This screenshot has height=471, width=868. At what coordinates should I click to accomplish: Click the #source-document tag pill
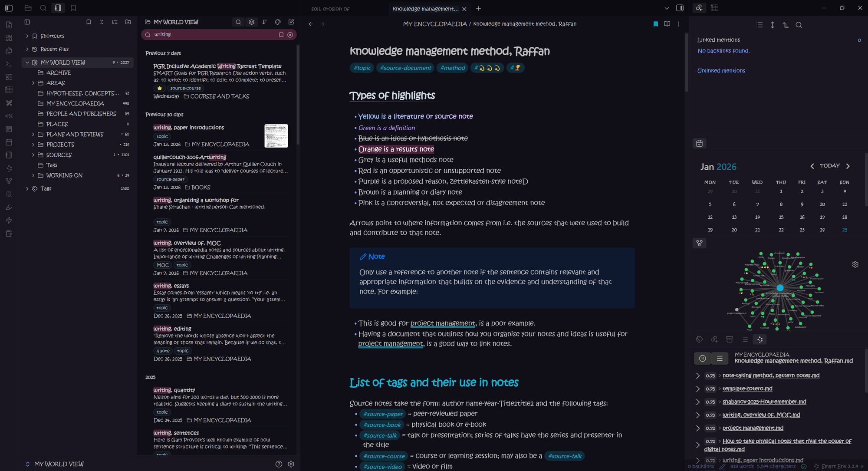[x=405, y=68]
